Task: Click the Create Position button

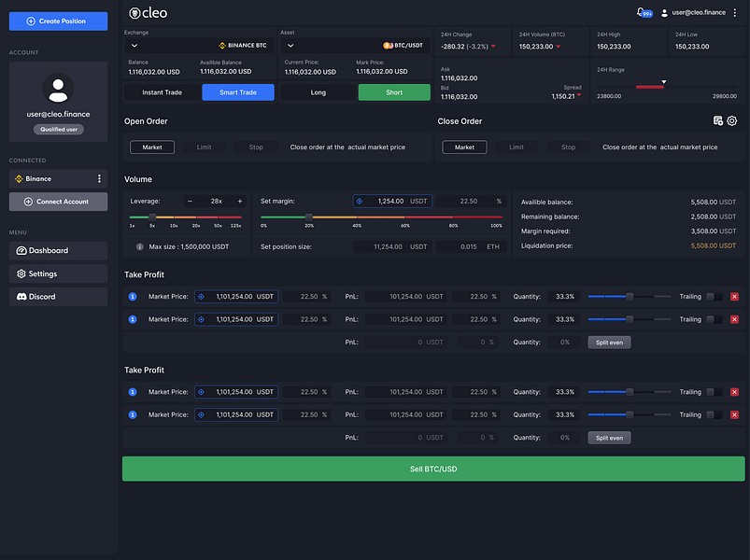Action: pos(58,21)
